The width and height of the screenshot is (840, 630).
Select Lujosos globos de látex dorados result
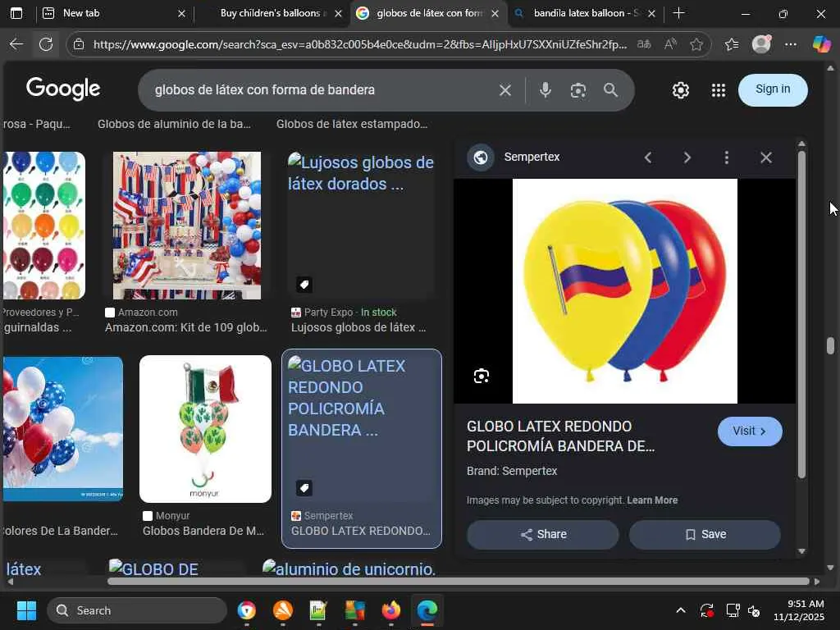tap(362, 226)
